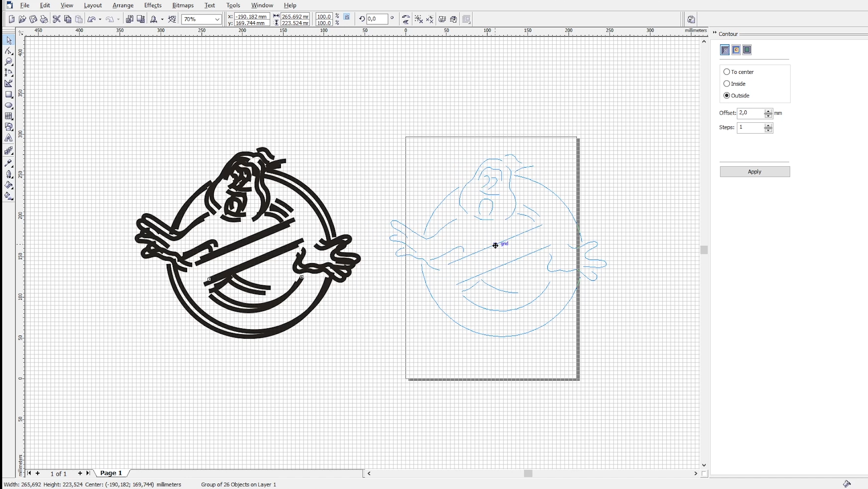The image size is (868, 489).
Task: Select the Contour steps icon in docker
Action: click(x=725, y=50)
